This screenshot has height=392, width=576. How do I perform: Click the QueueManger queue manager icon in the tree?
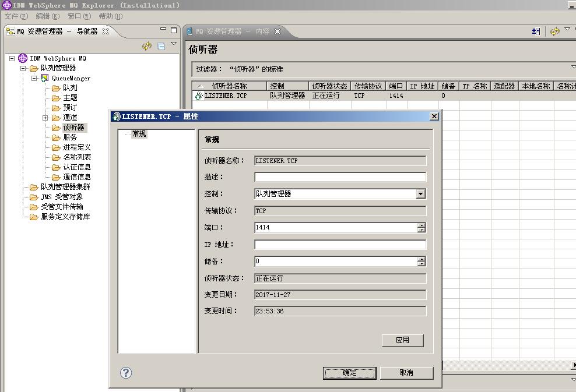pyautogui.click(x=44, y=78)
